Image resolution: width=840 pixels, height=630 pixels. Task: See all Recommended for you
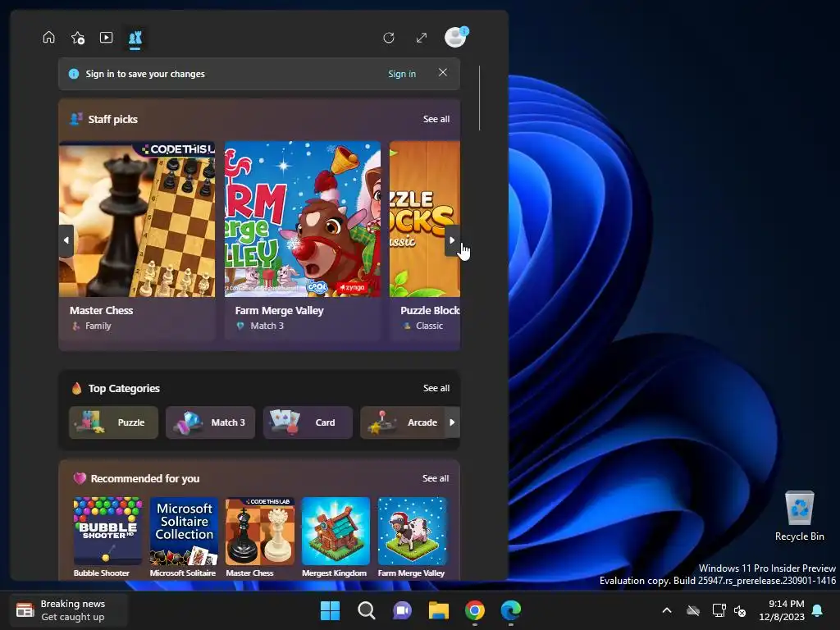point(436,478)
